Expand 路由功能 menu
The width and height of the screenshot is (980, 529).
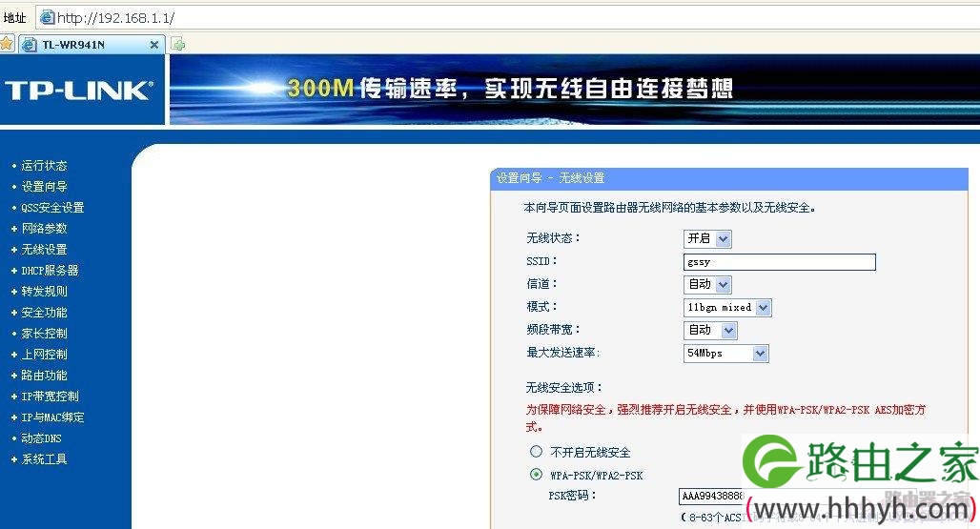click(44, 376)
